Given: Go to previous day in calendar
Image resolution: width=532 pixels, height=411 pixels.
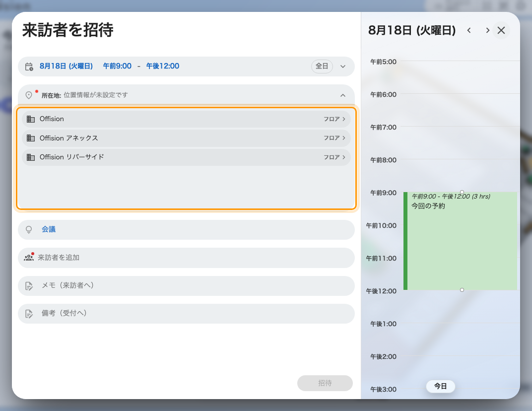Looking at the screenshot, I should 469,30.
